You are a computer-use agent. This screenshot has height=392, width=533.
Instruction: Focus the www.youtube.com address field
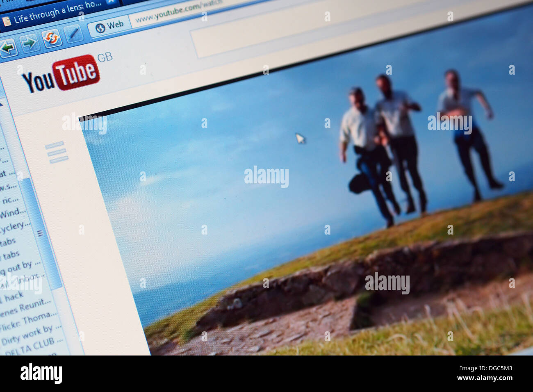tap(178, 11)
